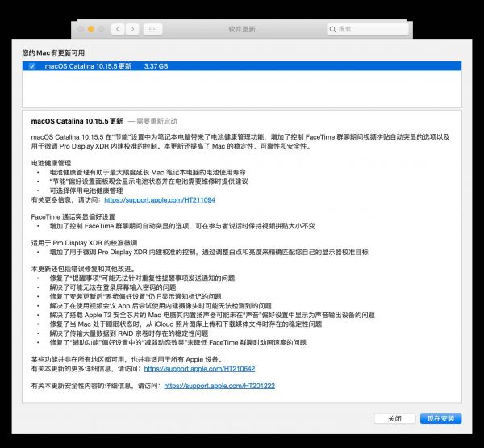This screenshot has width=484, height=448.
Task: Open the show-all grid icon
Action: 152,29
